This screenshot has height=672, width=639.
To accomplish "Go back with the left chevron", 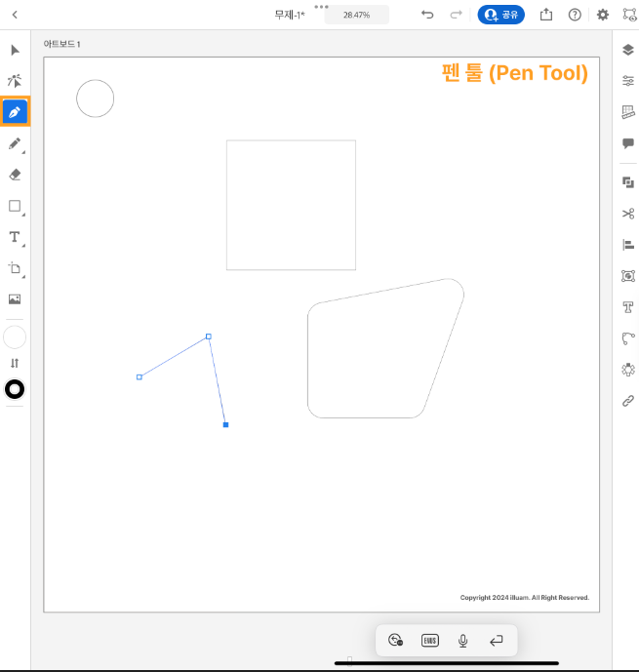I will point(15,15).
